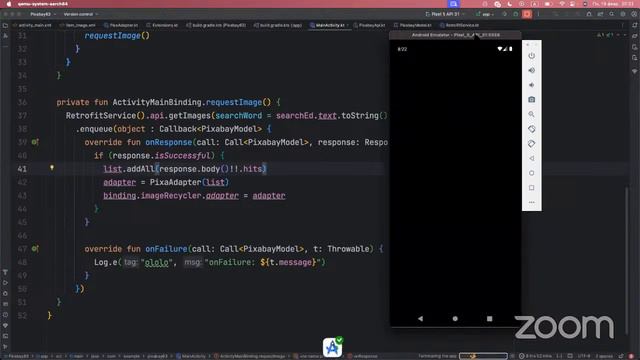Click the Apple menu icon
Image resolution: width=640 pixels, height=360 pixels.
click(x=9, y=4)
